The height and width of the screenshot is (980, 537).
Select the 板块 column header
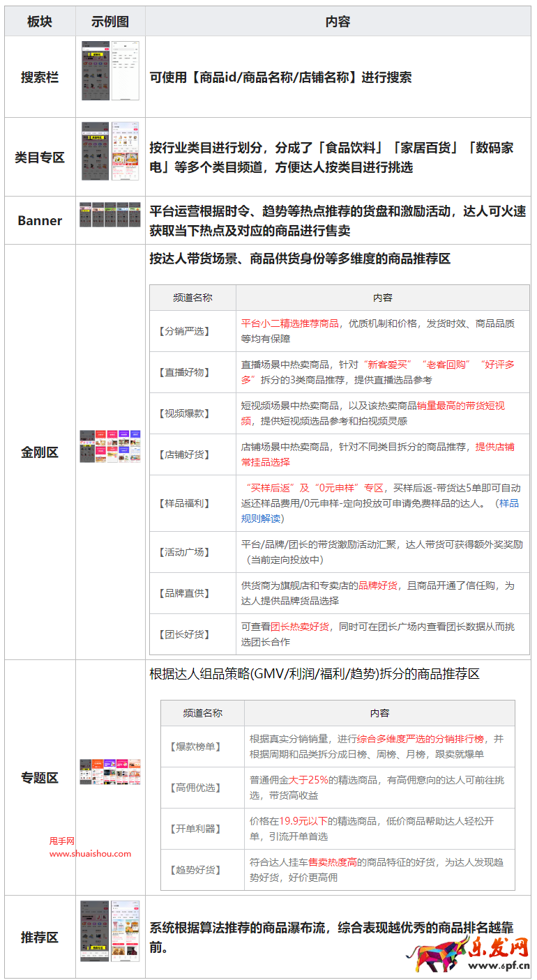point(40,22)
